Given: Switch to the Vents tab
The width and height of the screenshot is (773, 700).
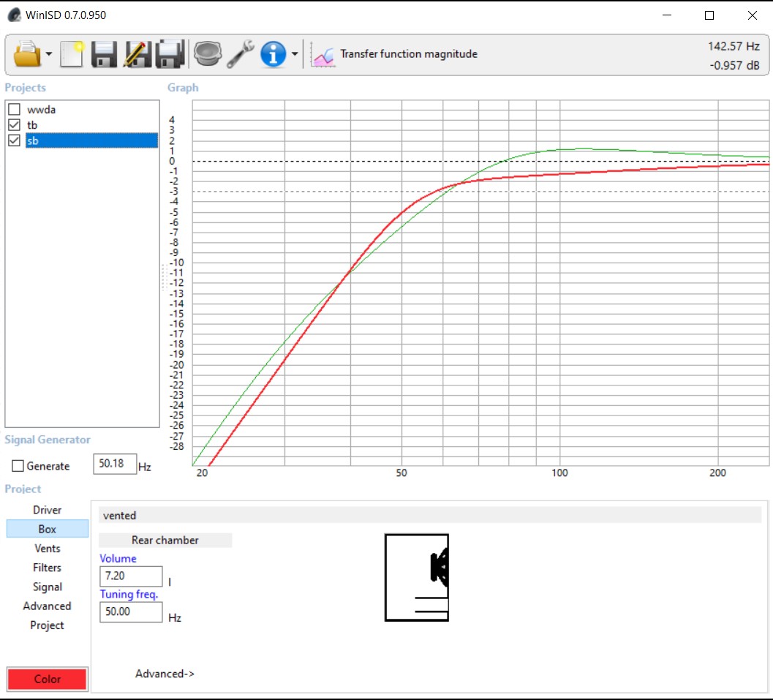Looking at the screenshot, I should [x=48, y=548].
